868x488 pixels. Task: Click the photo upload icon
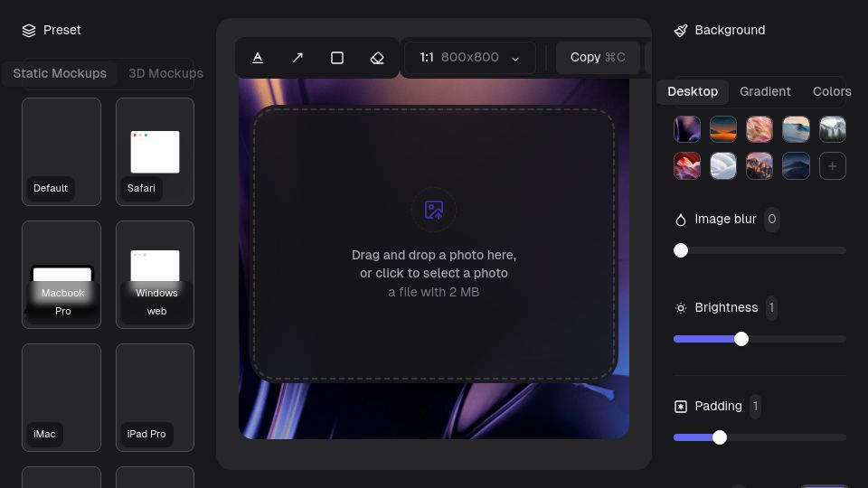434,210
